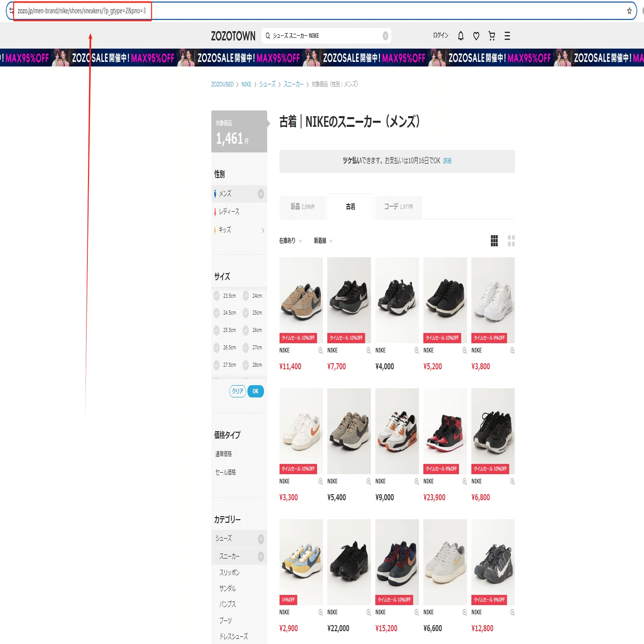
Task: Filter by セール価格 price type
Action: 226,473
